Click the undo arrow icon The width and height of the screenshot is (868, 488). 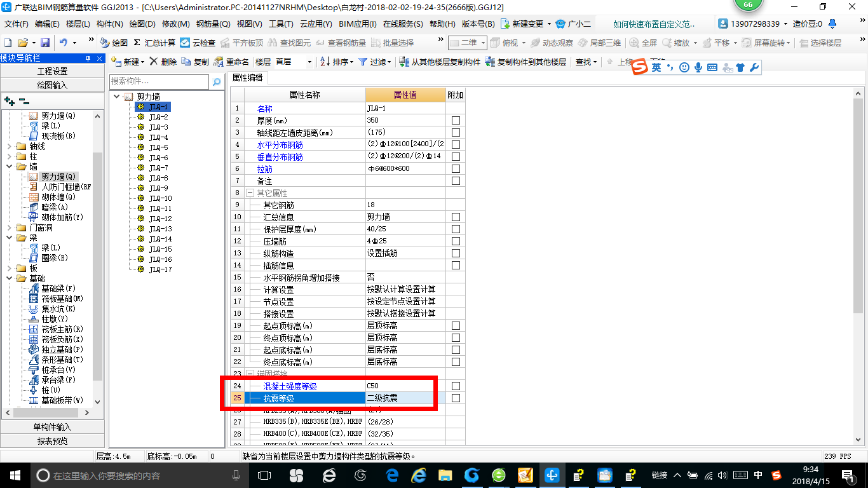[64, 43]
